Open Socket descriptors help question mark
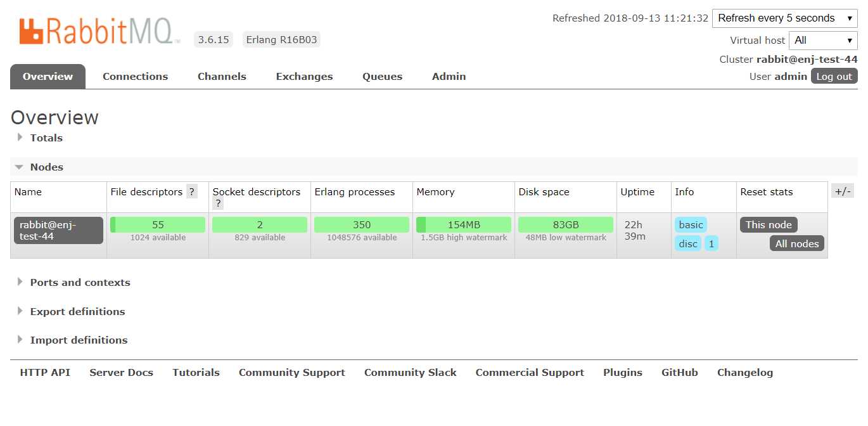Screen dimensions: 868x426 click(218, 203)
